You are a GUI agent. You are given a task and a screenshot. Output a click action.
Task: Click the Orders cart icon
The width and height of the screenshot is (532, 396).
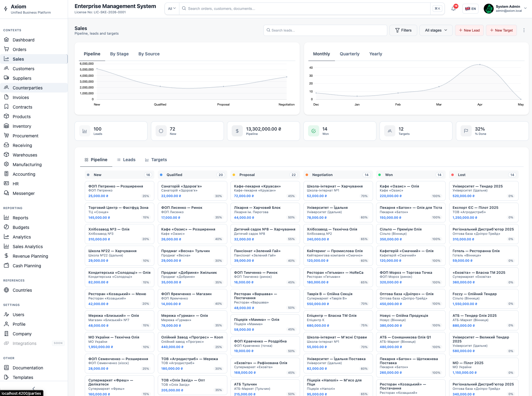click(x=6, y=49)
